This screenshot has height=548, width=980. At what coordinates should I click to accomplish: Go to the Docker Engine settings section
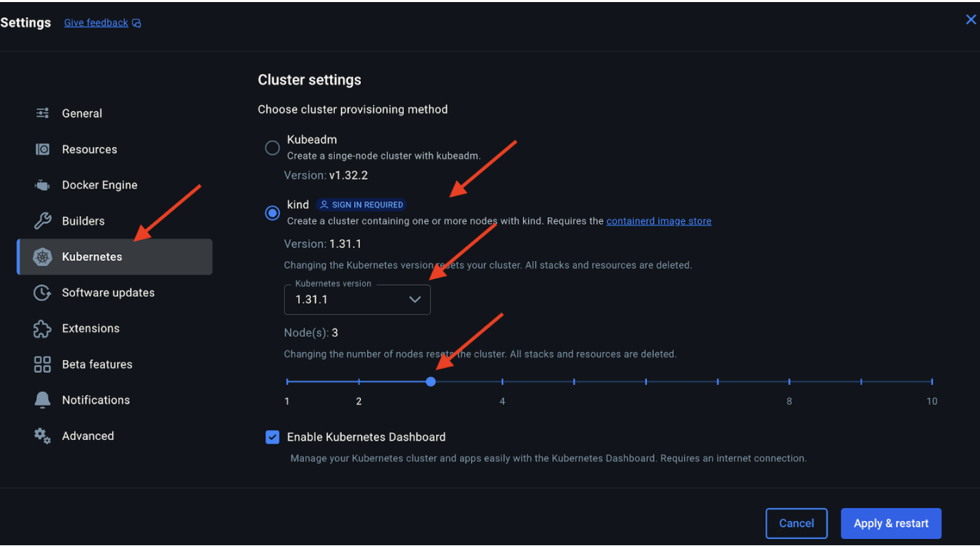[100, 185]
